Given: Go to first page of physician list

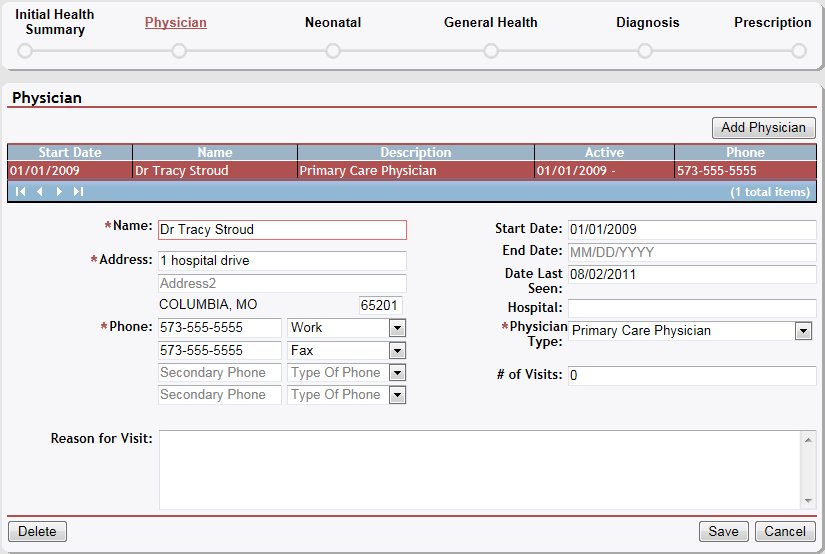Looking at the screenshot, I should coord(20,191).
